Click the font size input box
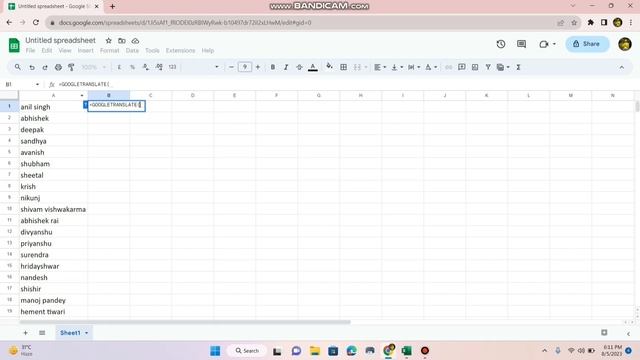This screenshot has height=360, width=640. click(245, 67)
